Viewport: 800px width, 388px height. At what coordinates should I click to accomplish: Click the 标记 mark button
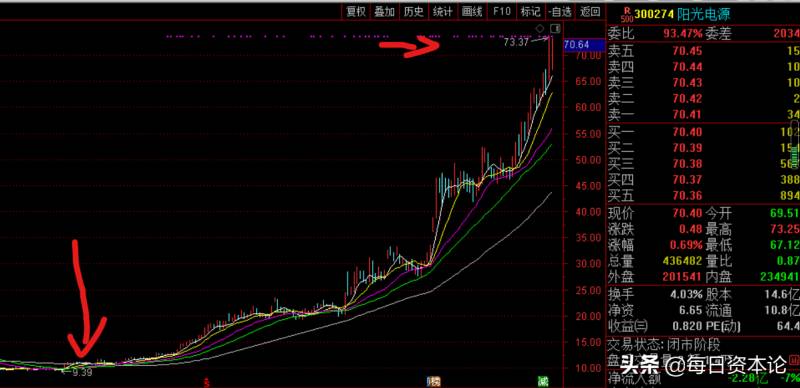point(531,12)
